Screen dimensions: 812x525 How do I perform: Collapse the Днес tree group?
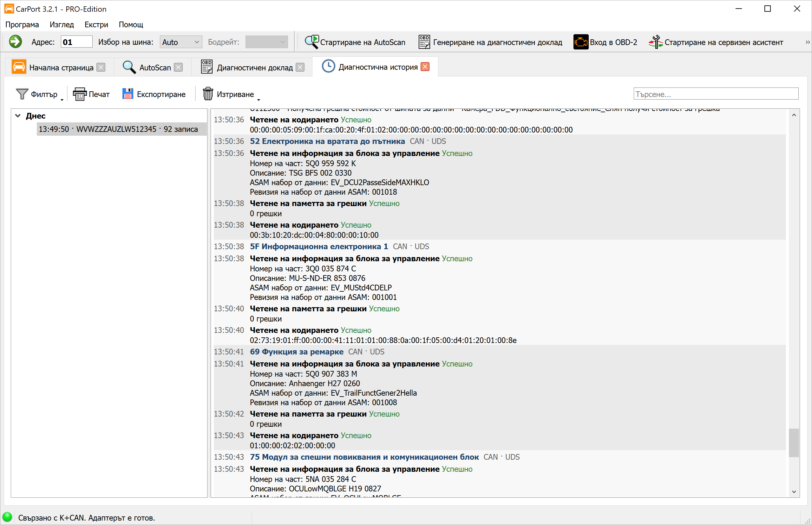[x=18, y=116]
